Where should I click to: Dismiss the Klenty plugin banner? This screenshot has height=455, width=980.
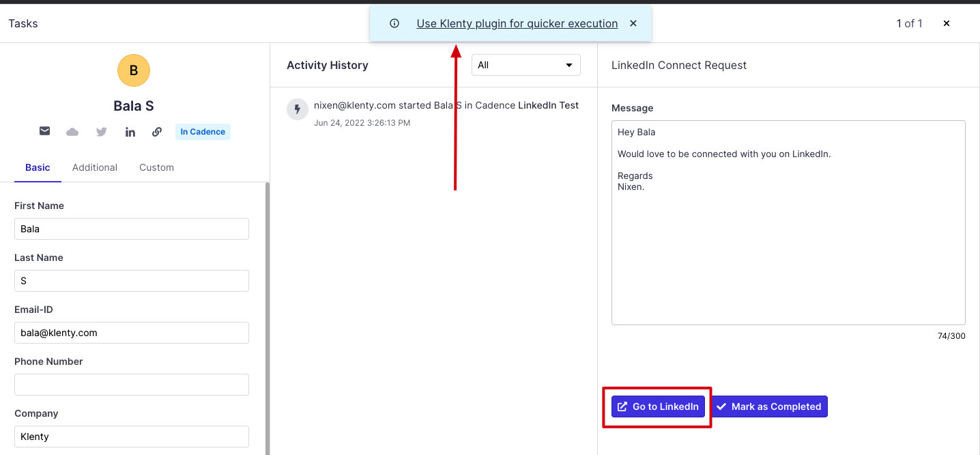click(x=633, y=23)
